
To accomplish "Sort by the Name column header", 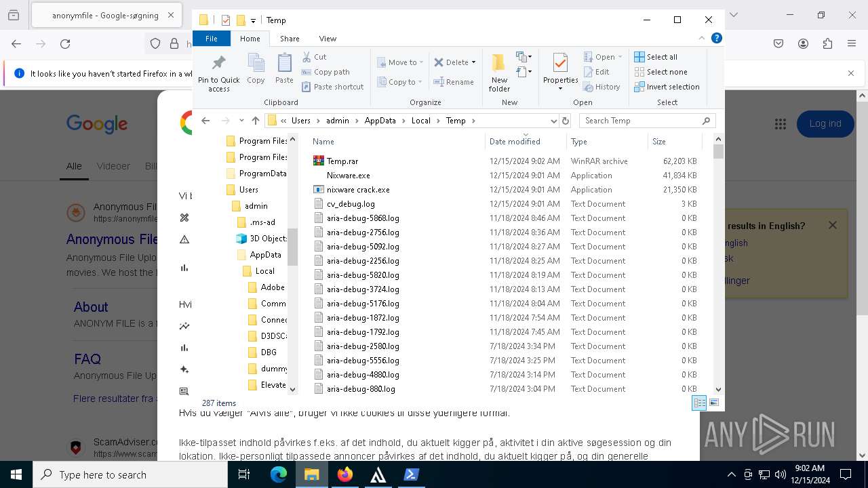I will pos(397,142).
